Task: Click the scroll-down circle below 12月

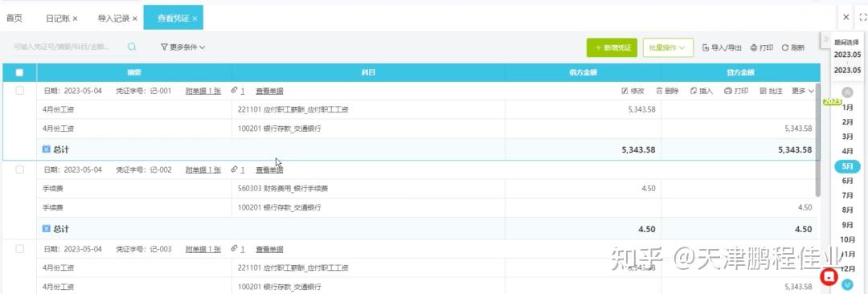Action: point(847,284)
